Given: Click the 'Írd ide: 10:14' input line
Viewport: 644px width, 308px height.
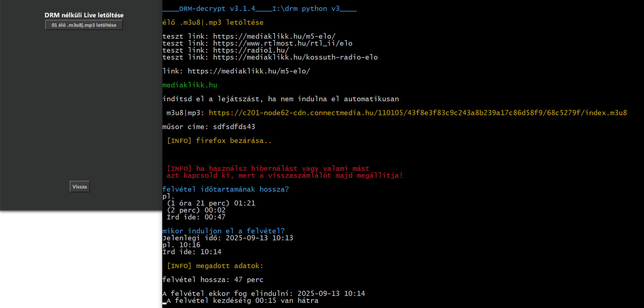Looking at the screenshot, I should click(192, 252).
